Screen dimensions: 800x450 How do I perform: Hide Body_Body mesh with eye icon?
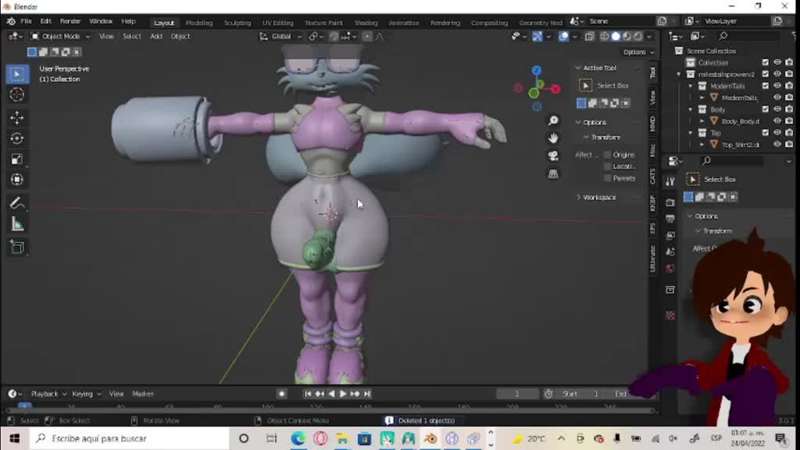click(x=777, y=121)
